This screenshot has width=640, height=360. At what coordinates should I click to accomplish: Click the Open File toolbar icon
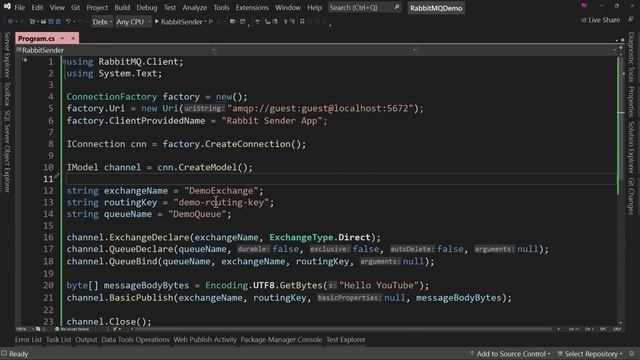(43, 21)
